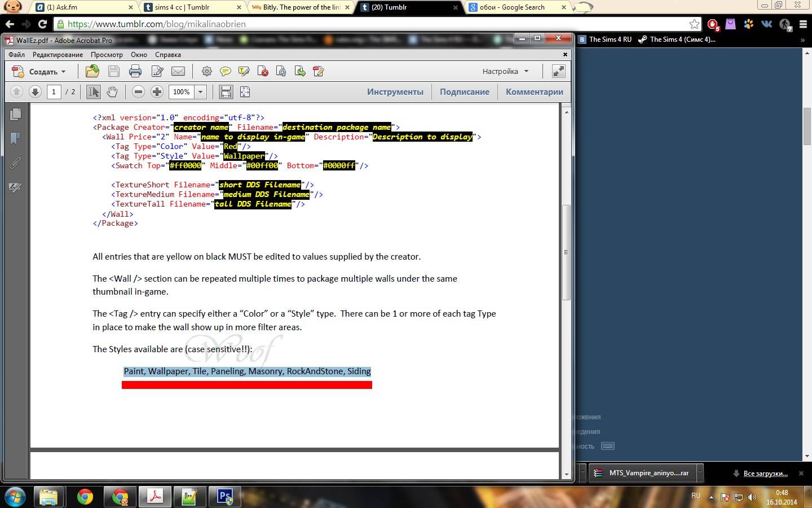Click the Print icon in Acrobat toolbar
812x508 pixels.
(x=135, y=71)
